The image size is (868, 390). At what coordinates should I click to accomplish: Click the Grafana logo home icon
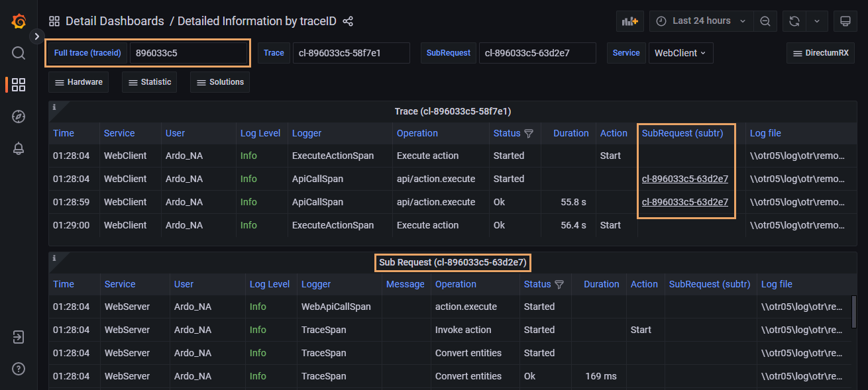[x=19, y=21]
